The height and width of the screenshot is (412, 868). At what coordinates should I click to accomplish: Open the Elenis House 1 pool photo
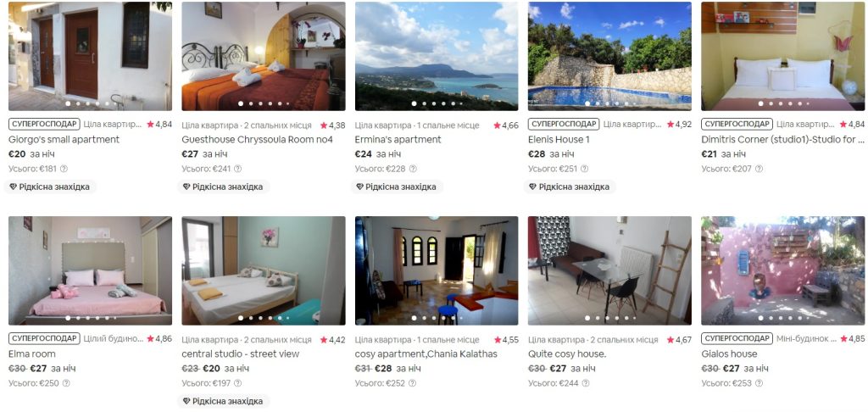(609, 56)
